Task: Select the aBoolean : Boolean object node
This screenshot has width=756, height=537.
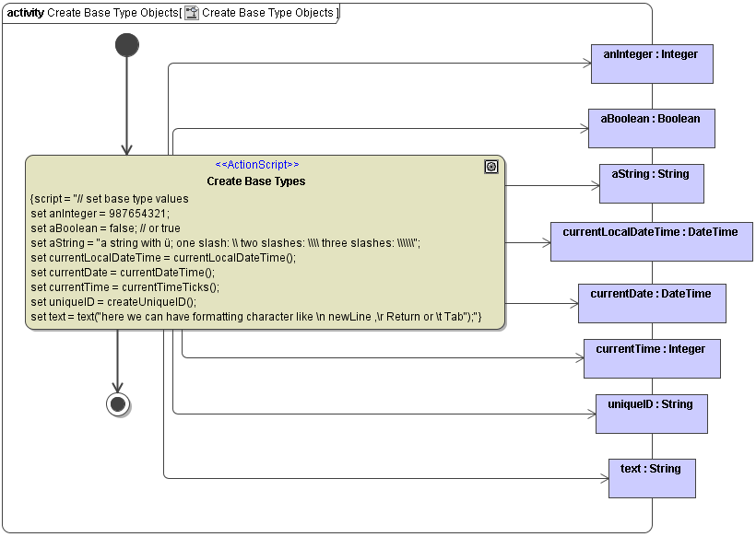Action: tap(652, 128)
